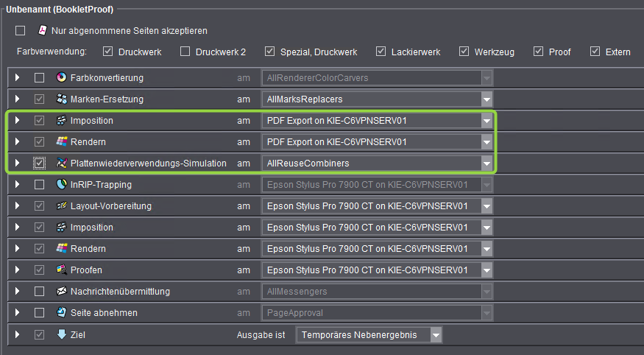Viewport: 644px width, 355px height.
Task: Open the AllReuseCombiners dropdown
Action: (486, 164)
